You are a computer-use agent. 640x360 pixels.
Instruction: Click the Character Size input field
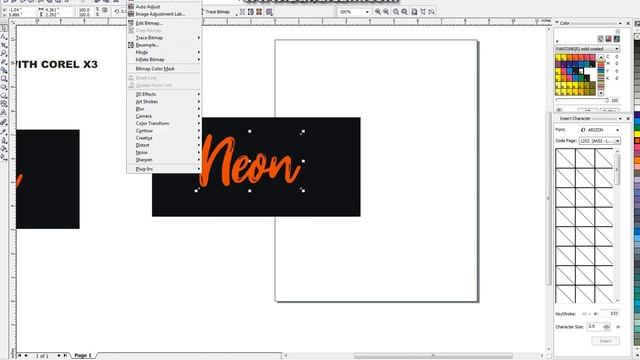[595, 327]
